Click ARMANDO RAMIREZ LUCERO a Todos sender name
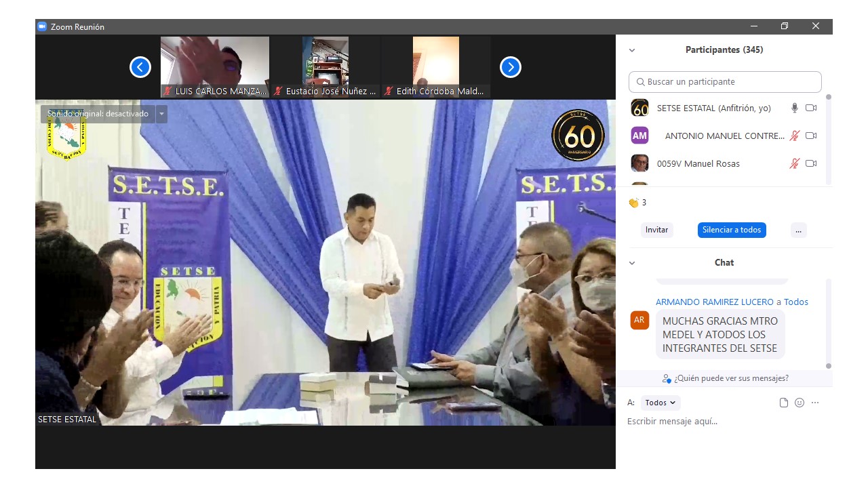Viewport: 868px width, 488px height. (732, 302)
